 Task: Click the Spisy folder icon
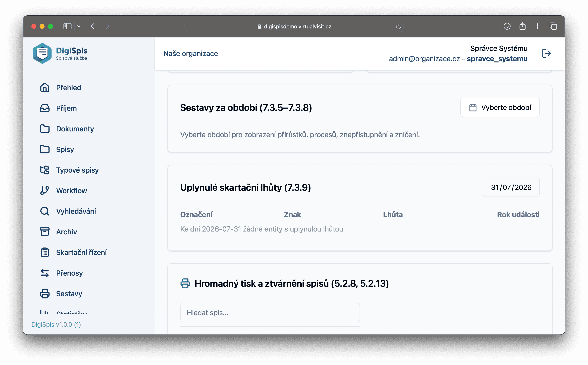coord(45,149)
